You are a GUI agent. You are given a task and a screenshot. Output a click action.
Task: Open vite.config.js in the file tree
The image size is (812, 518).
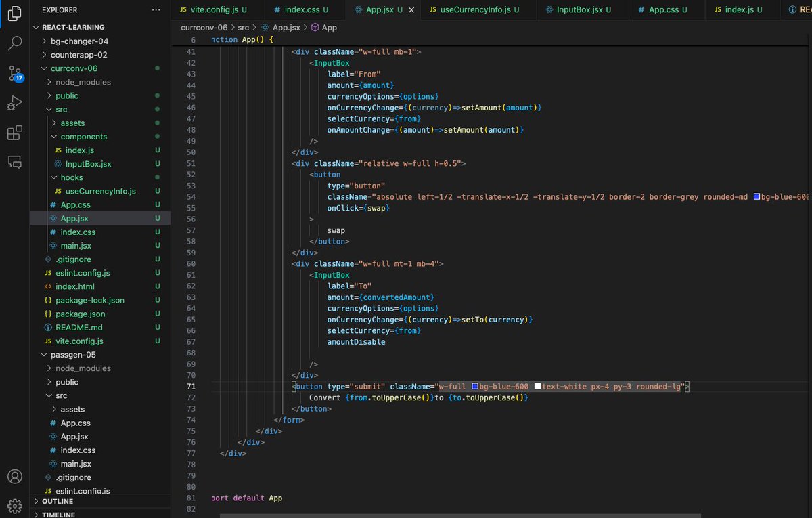pyautogui.click(x=99, y=341)
